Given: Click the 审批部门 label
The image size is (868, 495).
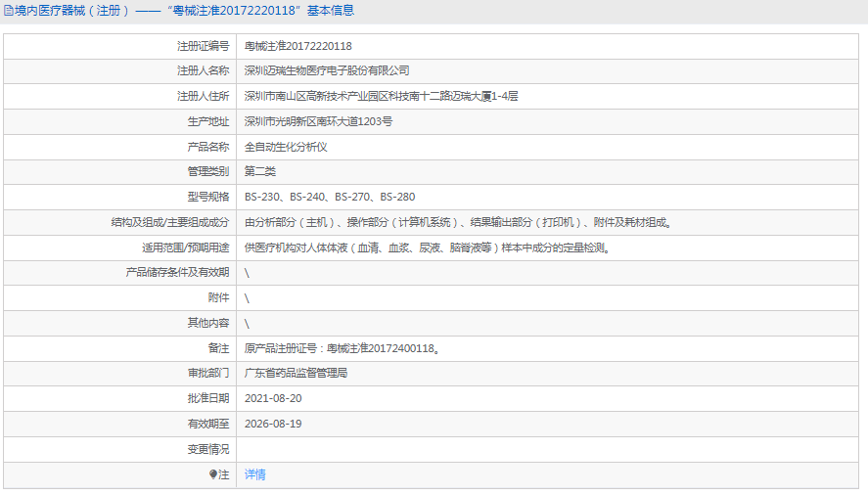Looking at the screenshot, I should click(x=208, y=373).
